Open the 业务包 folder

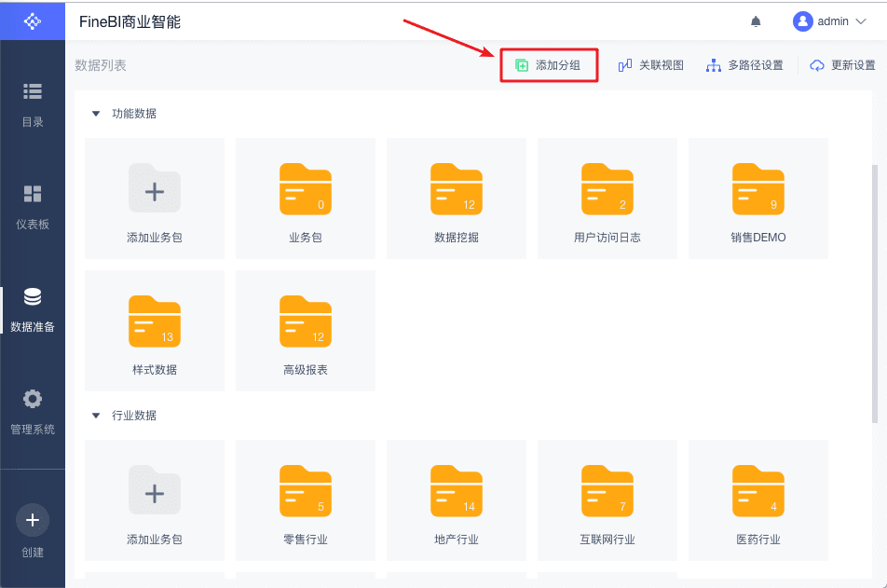coord(306,198)
